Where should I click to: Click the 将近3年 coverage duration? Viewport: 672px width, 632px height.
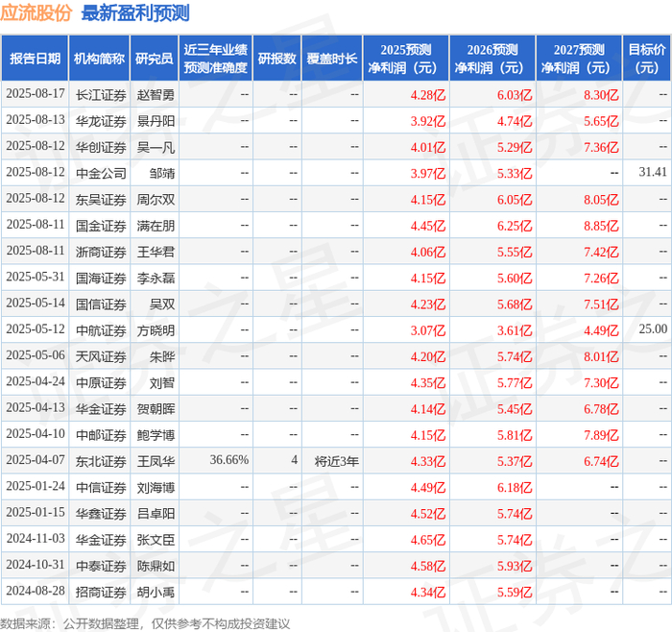336,461
